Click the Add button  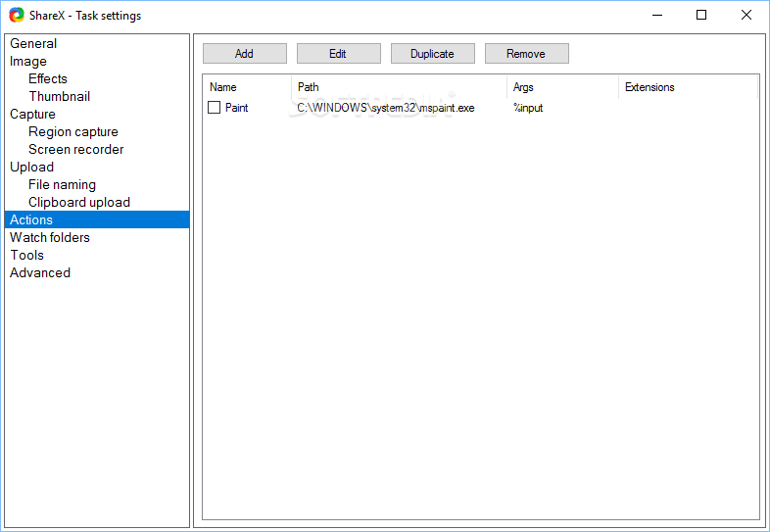[245, 54]
